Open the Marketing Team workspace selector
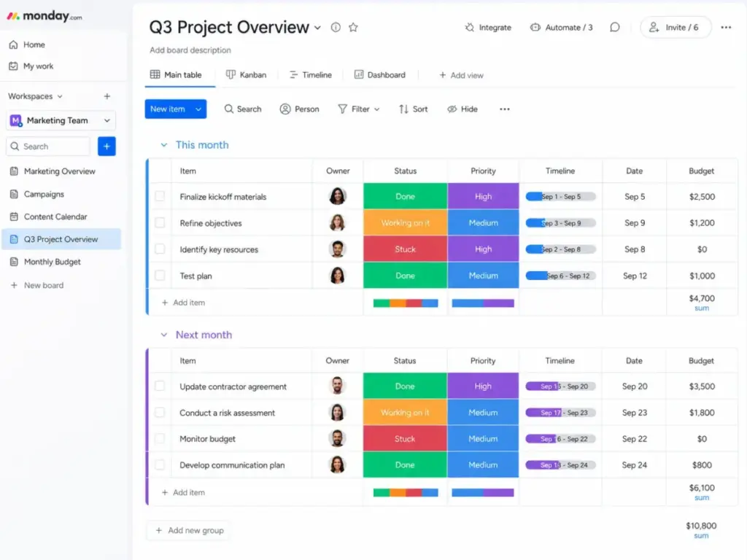The image size is (747, 560). (61, 120)
